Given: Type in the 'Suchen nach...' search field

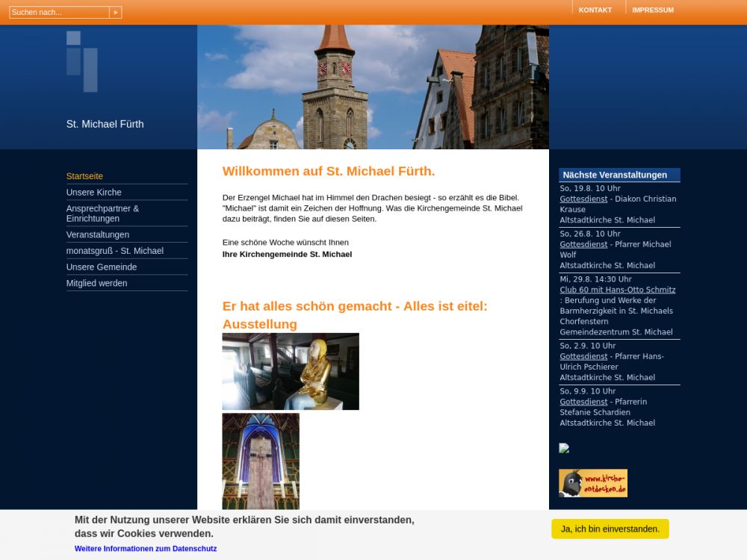Looking at the screenshot, I should click(59, 13).
